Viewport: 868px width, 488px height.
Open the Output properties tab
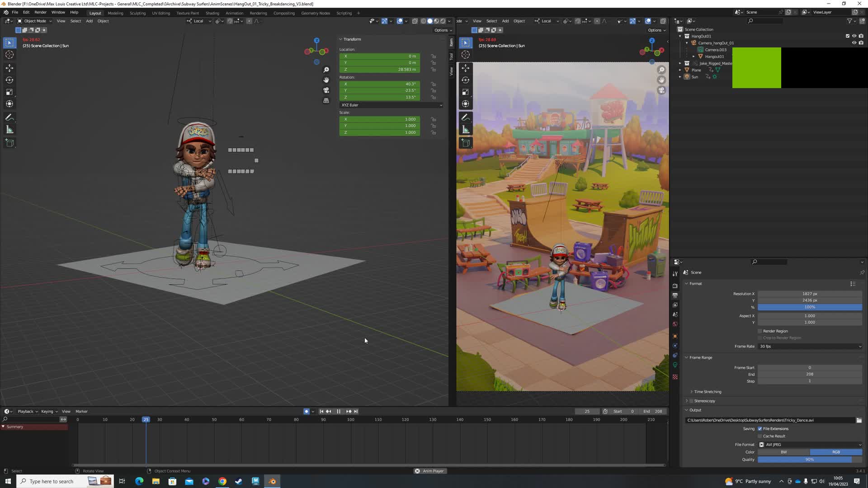tap(675, 295)
